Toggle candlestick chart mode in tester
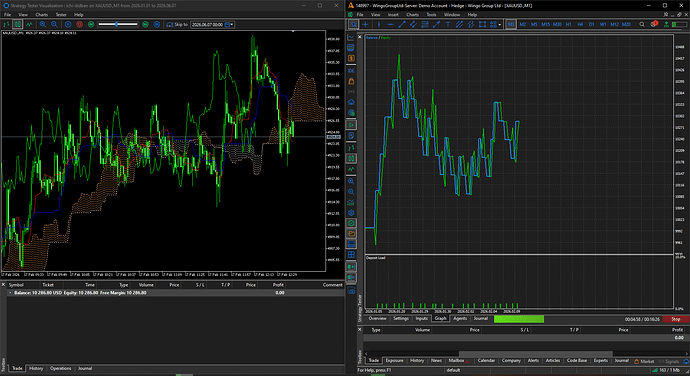This screenshot has height=376, width=690. (x=17, y=25)
